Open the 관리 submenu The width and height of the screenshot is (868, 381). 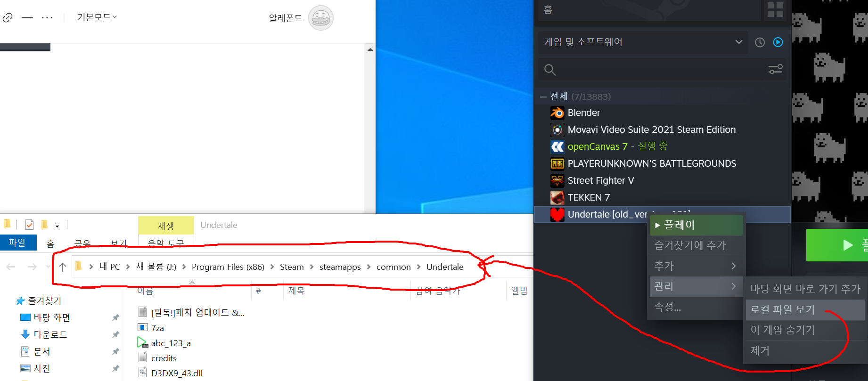[696, 286]
